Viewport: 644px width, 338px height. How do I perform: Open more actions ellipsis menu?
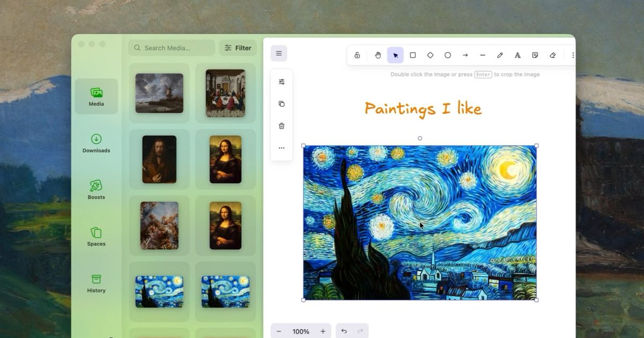[x=282, y=148]
